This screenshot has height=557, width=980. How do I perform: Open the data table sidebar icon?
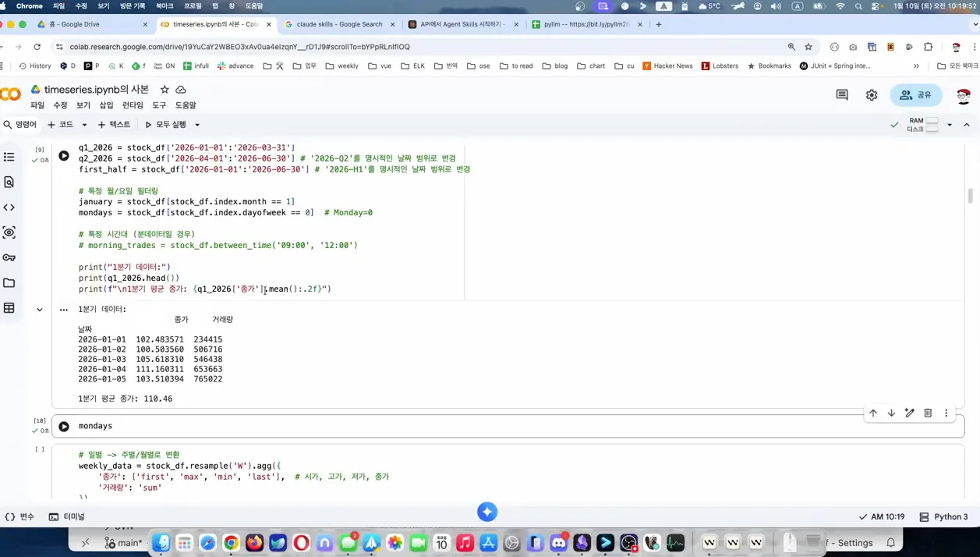point(9,308)
